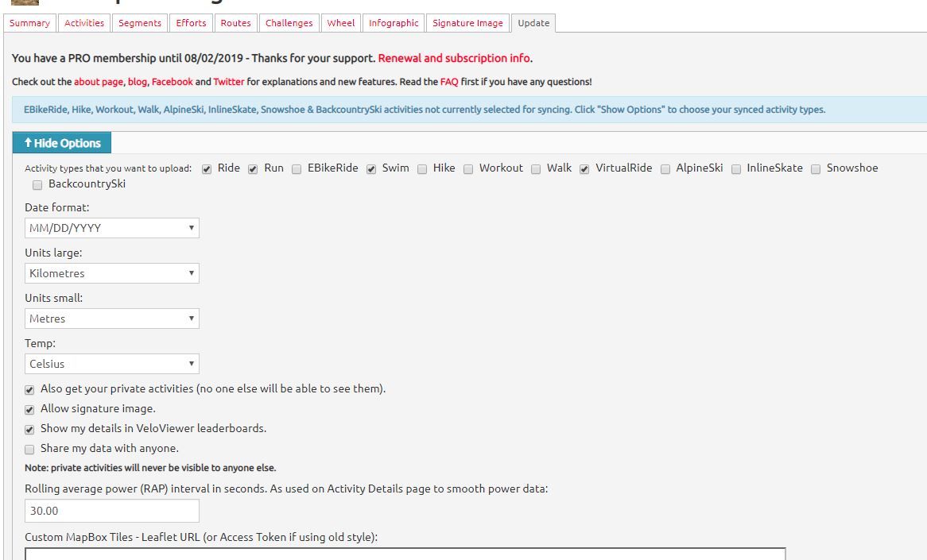This screenshot has width=927, height=560.
Task: Open the Signature Image tab
Action: tap(467, 23)
